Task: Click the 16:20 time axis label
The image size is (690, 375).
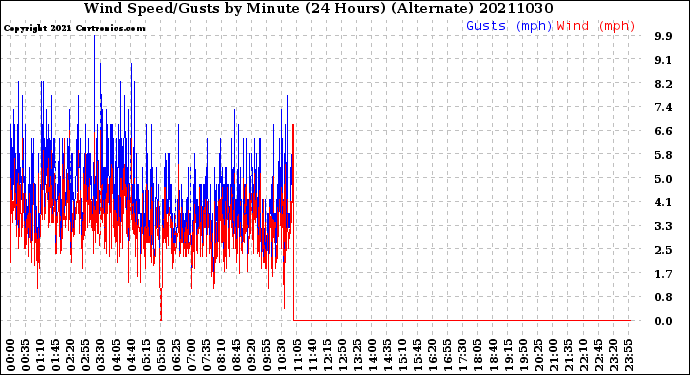Action: pos(432,355)
